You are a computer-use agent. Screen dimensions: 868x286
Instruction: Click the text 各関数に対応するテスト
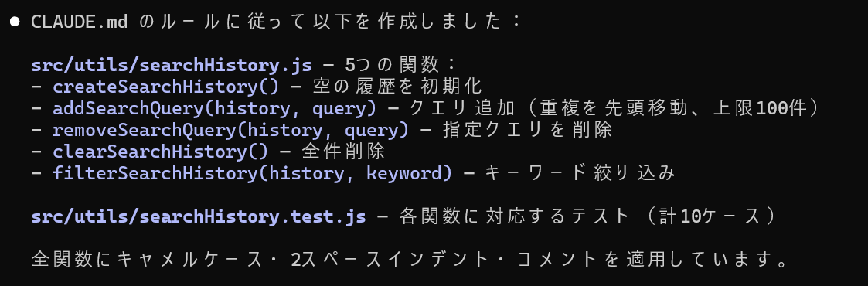pos(514,216)
